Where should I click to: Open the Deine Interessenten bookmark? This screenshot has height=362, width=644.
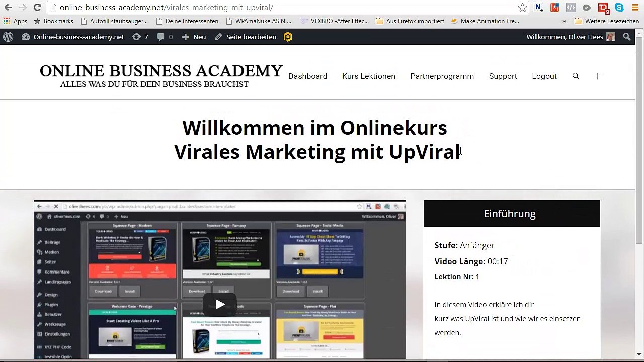pyautogui.click(x=187, y=21)
